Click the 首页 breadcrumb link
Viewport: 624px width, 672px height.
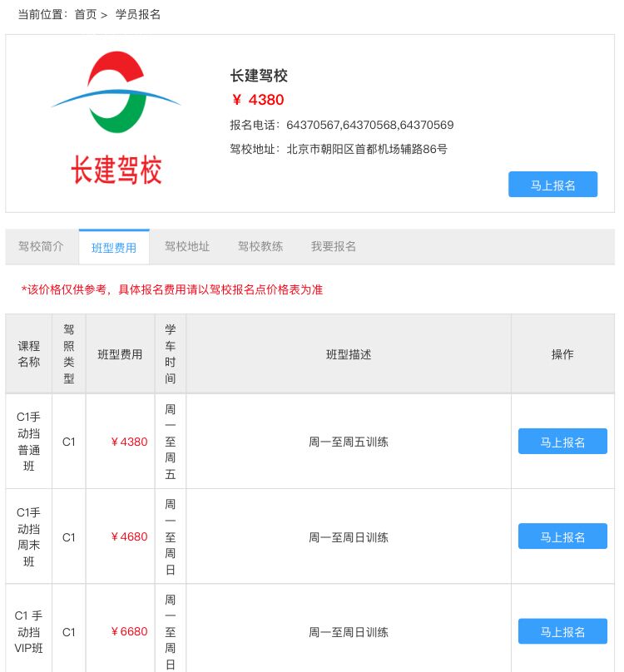86,14
